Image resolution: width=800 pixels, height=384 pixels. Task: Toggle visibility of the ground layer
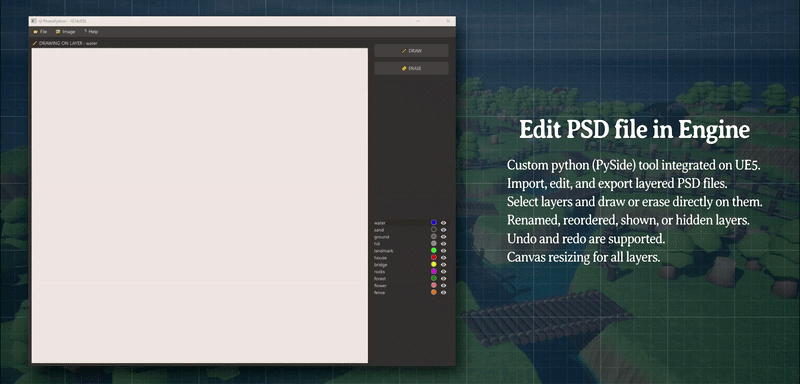(444, 237)
